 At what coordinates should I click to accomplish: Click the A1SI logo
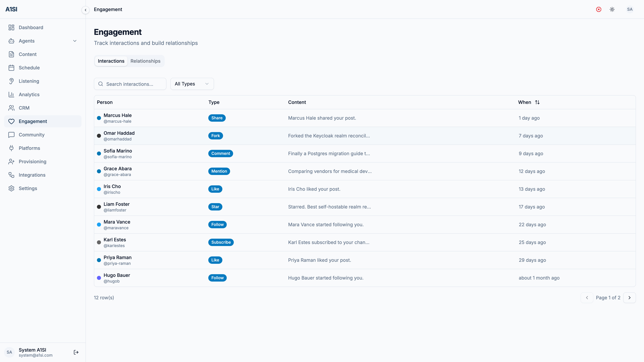[11, 9]
